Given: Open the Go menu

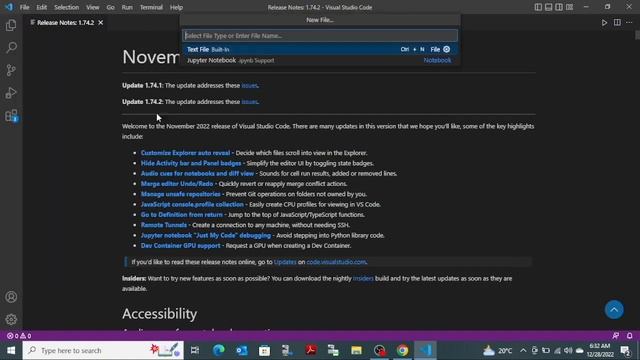Looking at the screenshot, I should pyautogui.click(x=111, y=7).
